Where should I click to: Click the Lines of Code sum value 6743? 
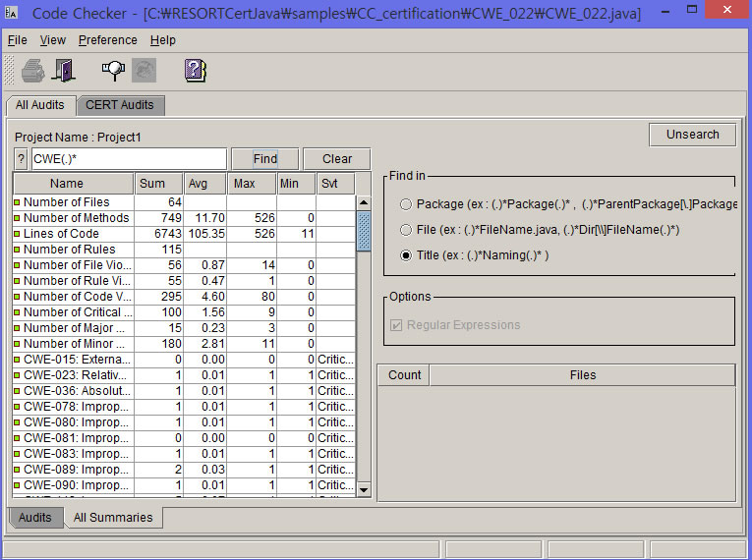click(168, 234)
